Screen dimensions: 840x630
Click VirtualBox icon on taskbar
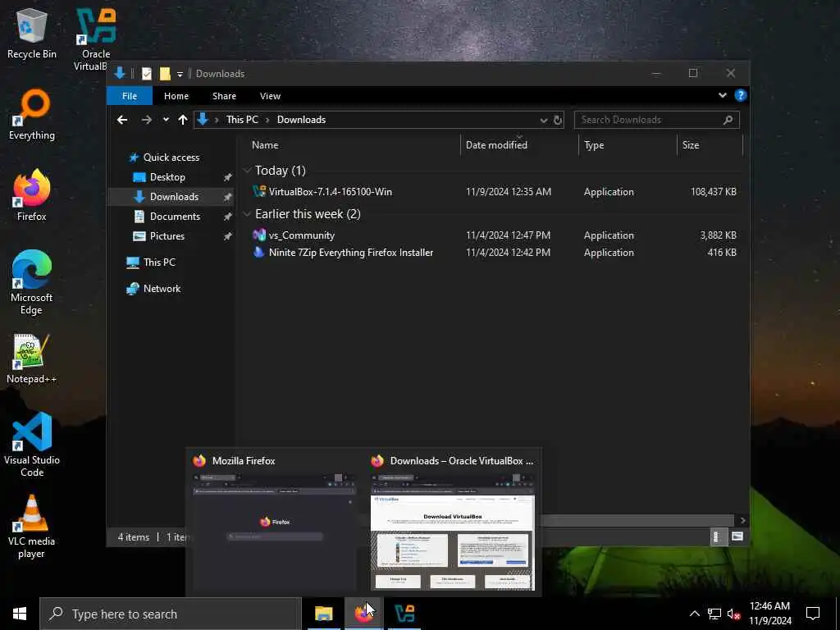pos(404,614)
